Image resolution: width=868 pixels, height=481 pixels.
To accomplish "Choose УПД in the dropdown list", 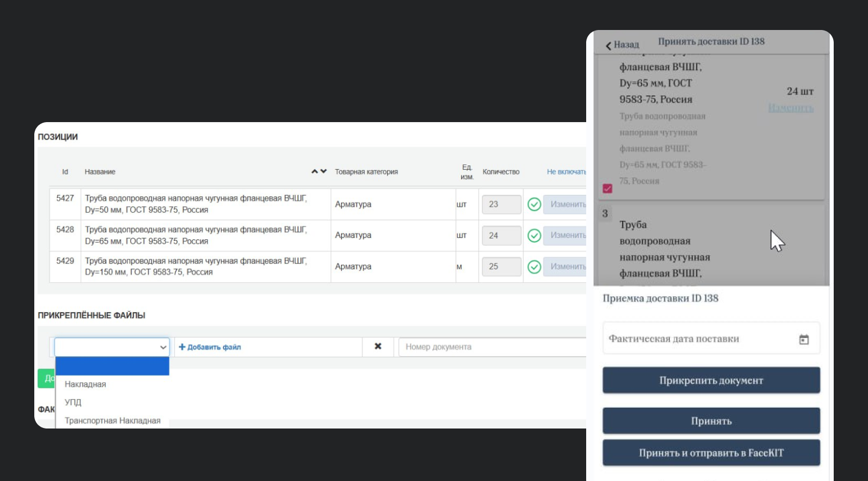I will [73, 402].
